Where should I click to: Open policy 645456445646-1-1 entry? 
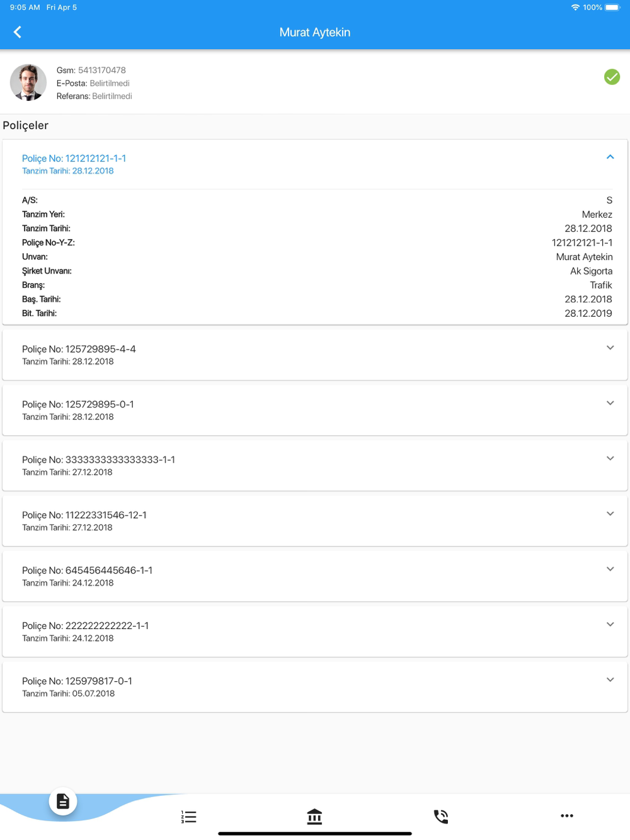coord(315,576)
